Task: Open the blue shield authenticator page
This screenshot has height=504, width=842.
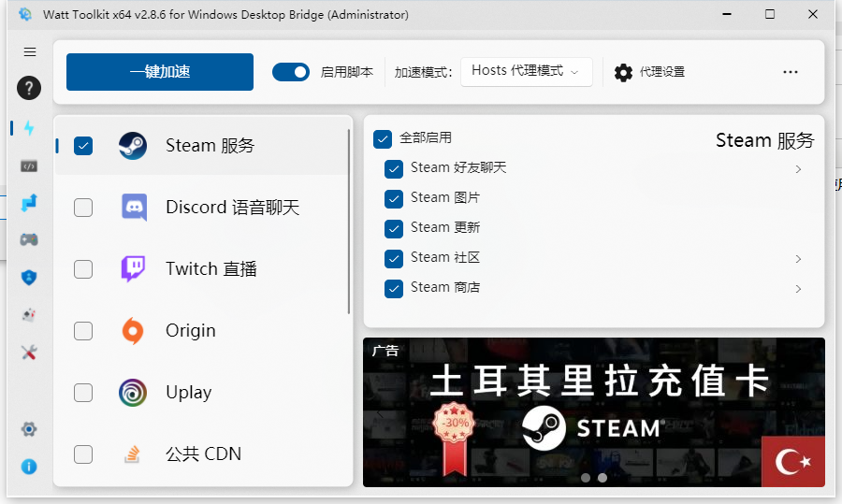Action: coord(29,277)
